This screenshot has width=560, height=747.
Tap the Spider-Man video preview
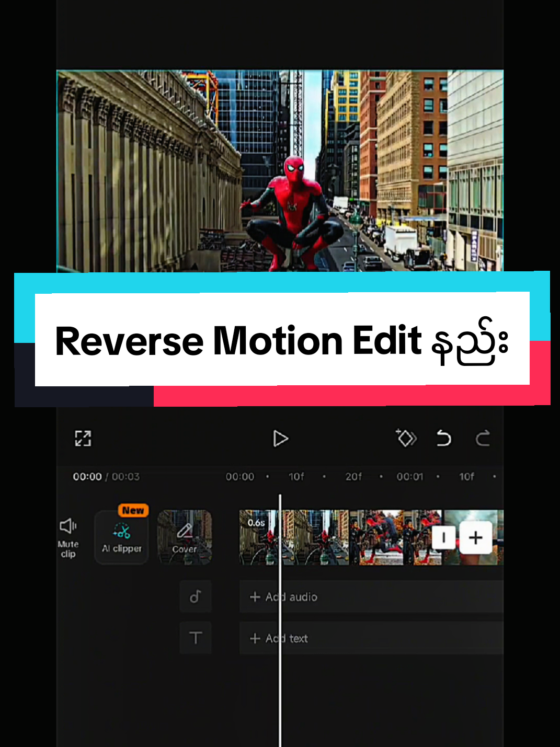tap(280, 171)
